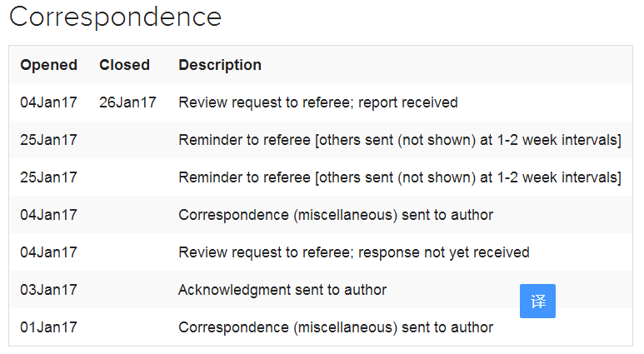Click the Description column header
The image size is (644, 354).
pyautogui.click(x=220, y=65)
